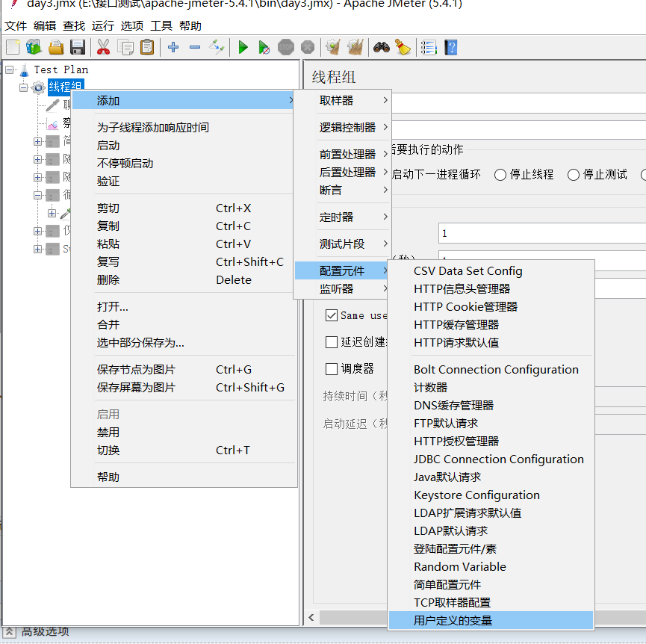Screen dimensions: 646x644
Task: Select the 停止测试 radio button
Action: tap(573, 175)
